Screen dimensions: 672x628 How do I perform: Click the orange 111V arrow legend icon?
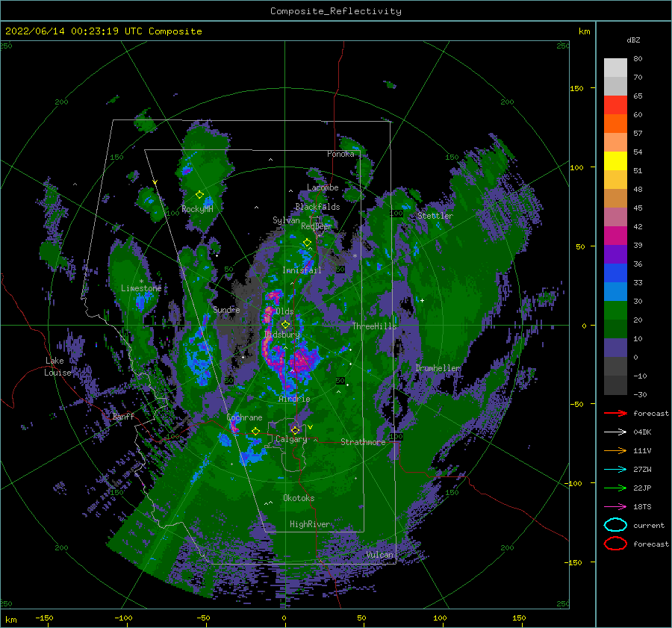[615, 450]
